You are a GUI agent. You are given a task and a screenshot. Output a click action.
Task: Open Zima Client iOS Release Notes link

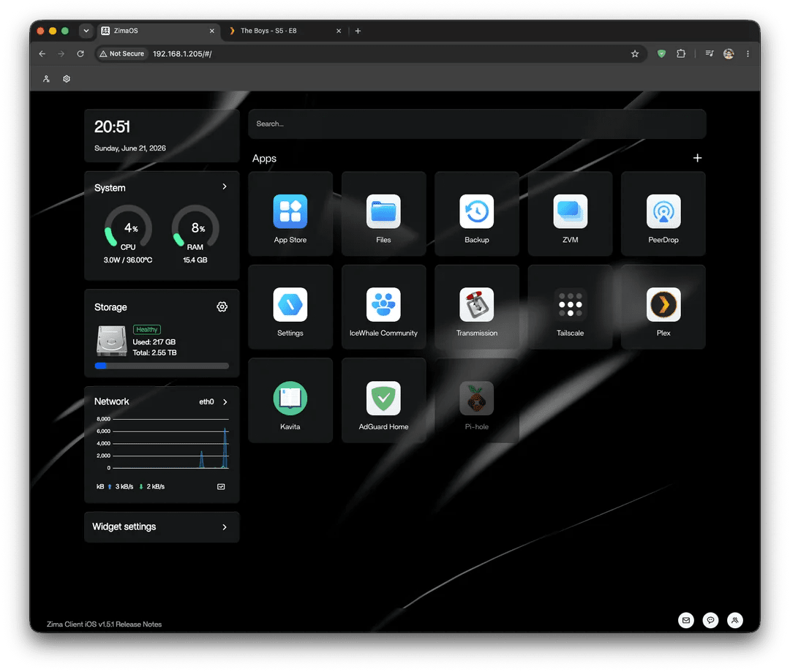click(105, 624)
